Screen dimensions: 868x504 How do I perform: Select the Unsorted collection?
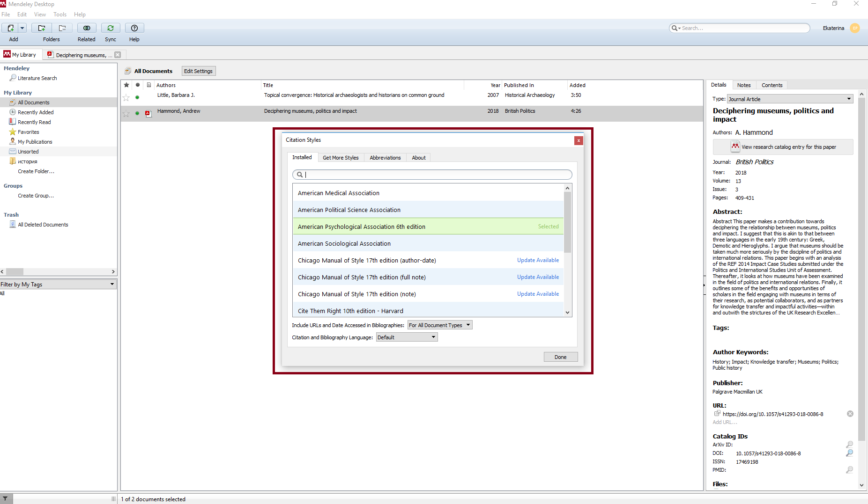coord(28,152)
